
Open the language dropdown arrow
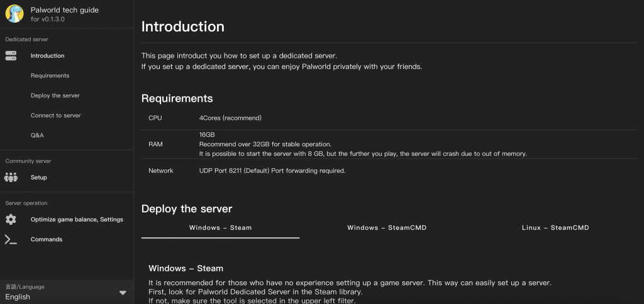tap(123, 293)
